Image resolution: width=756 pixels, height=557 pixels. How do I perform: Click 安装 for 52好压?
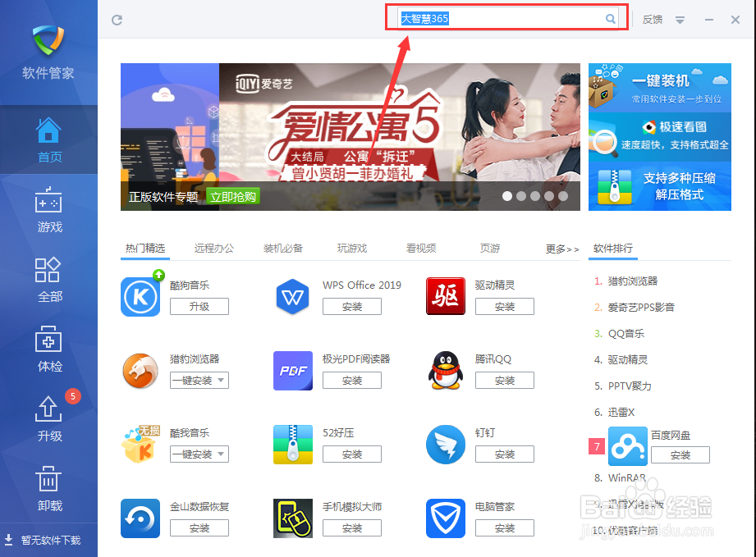click(352, 454)
